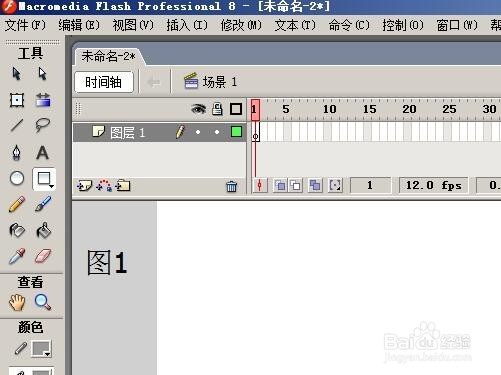Toggle Onion Skin mode
Image resolution: width=501 pixels, height=375 pixels.
click(280, 185)
